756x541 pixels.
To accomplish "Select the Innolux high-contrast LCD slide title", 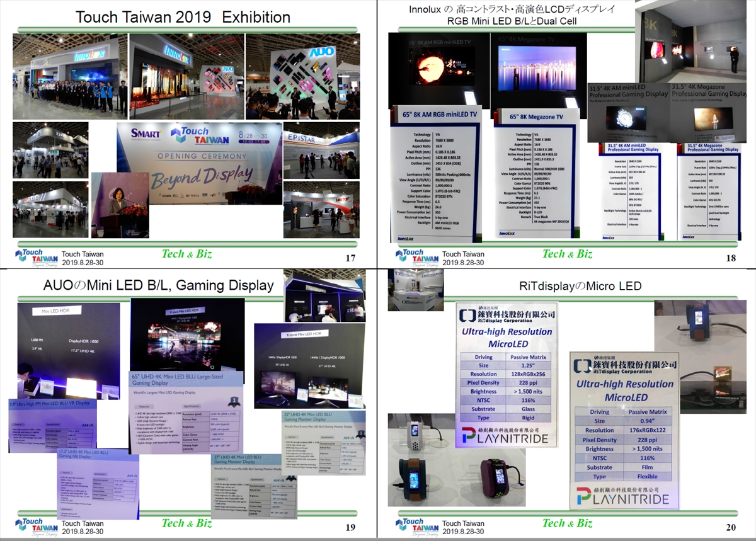I will 512,9.
